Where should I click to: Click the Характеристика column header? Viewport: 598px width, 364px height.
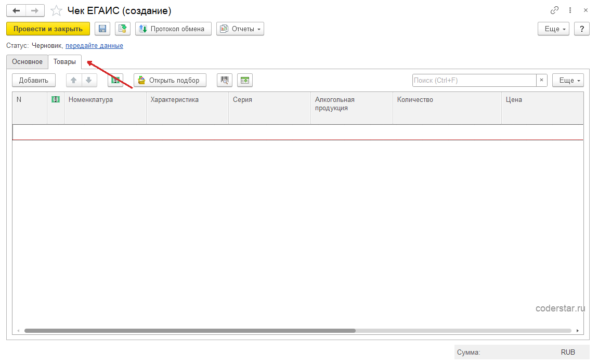tap(187, 108)
